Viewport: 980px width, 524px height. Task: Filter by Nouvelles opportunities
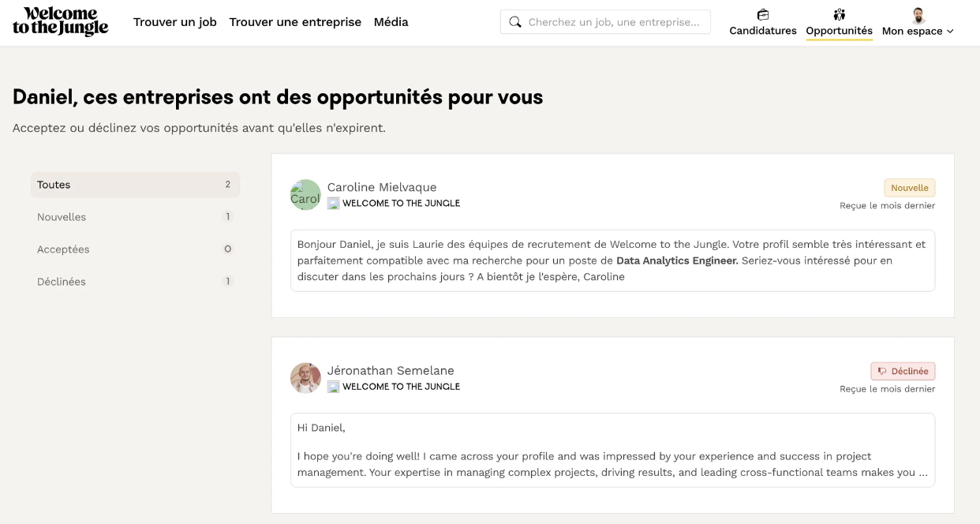(134, 217)
